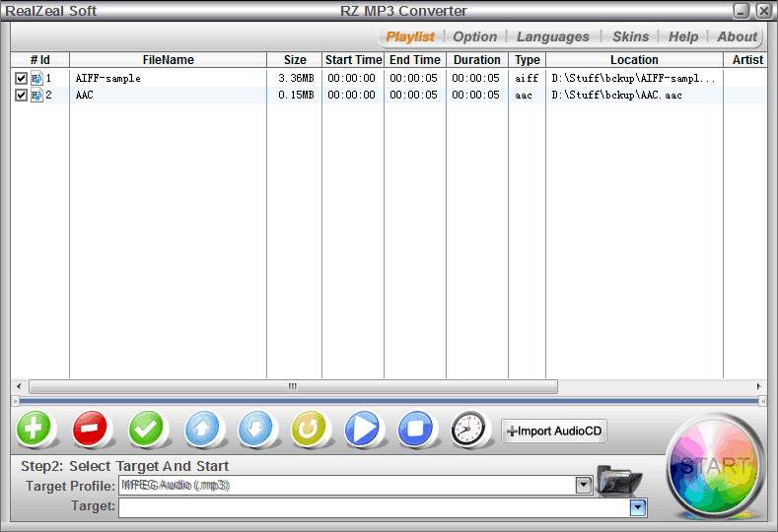This screenshot has height=532, width=778.
Task: Click the green plus add file icon
Action: [x=34, y=428]
